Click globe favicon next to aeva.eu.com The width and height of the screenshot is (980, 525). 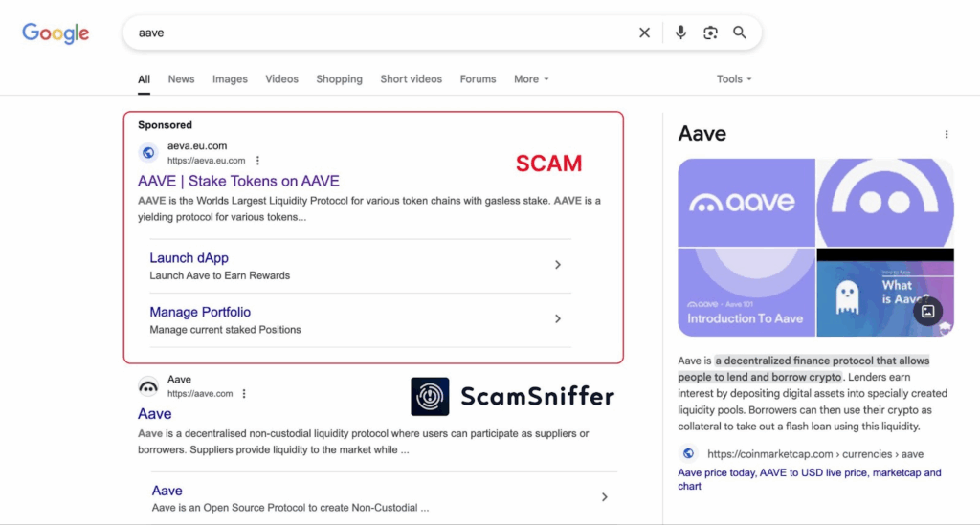click(148, 152)
